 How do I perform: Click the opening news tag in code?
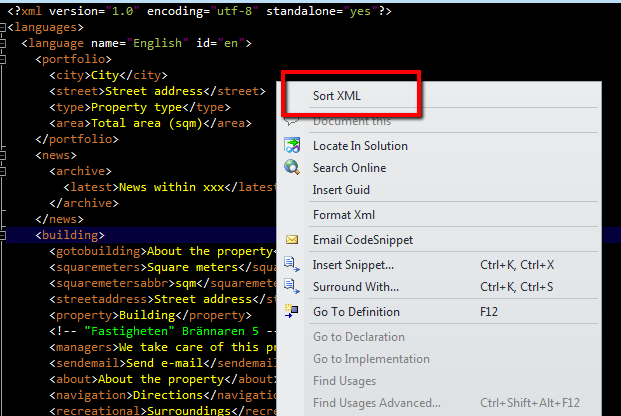click(x=58, y=155)
